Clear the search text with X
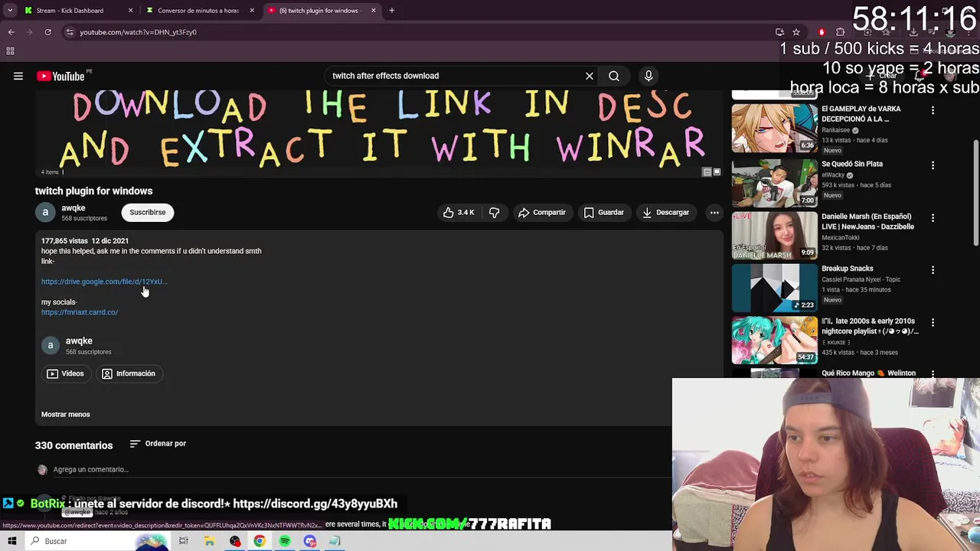This screenshot has height=551, width=980. 590,76
